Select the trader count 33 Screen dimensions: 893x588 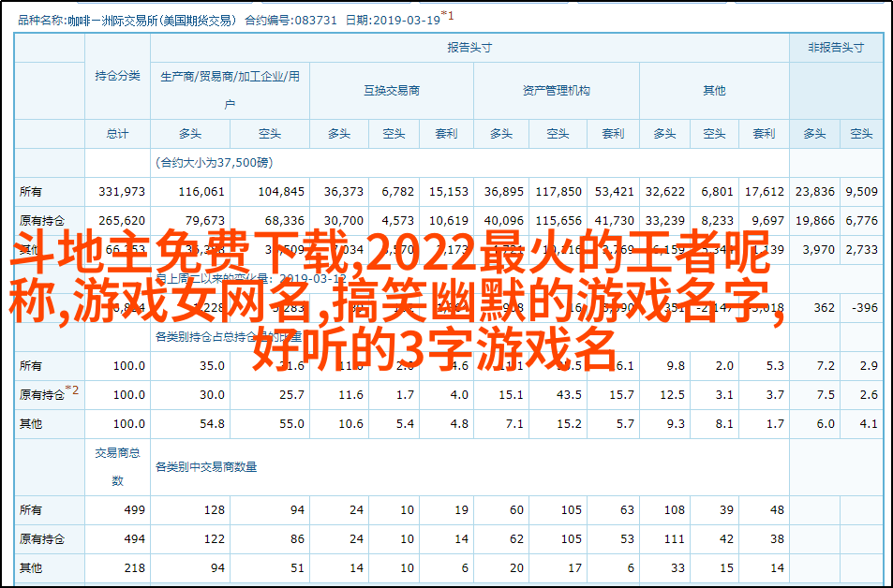(677, 568)
